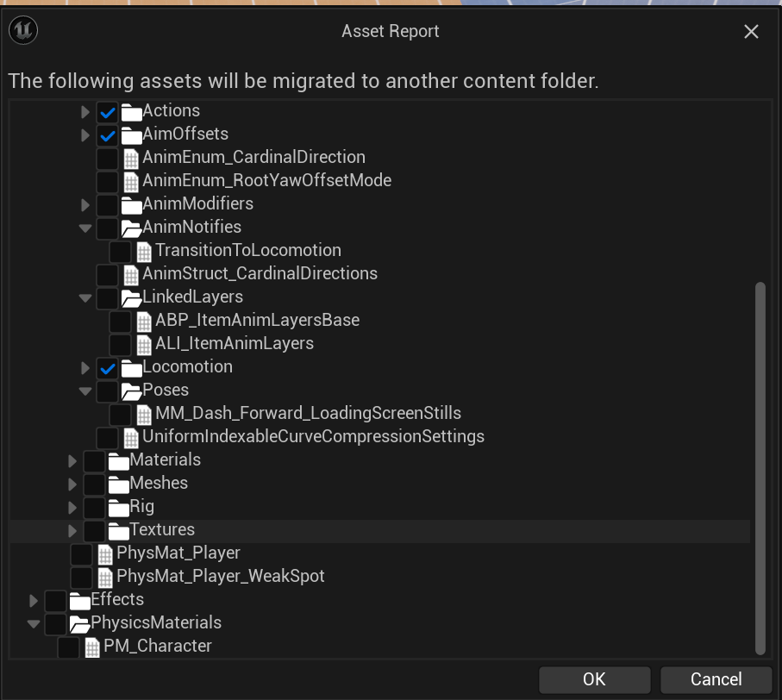Confirm migration with the OK button
The image size is (782, 700).
pos(595,679)
